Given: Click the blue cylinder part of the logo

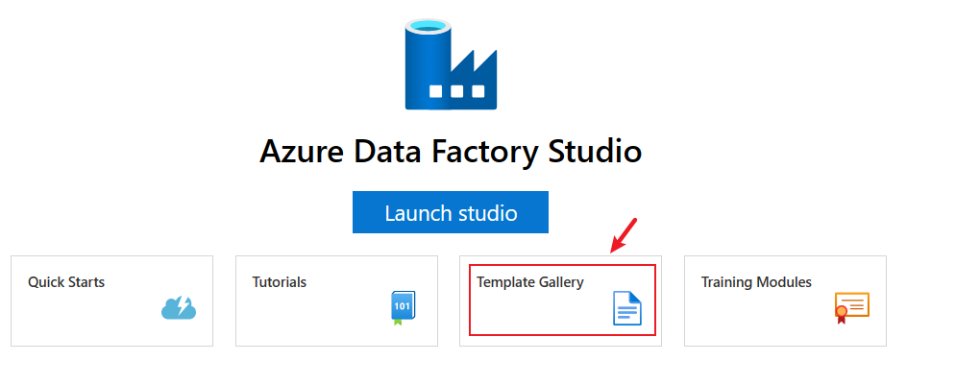Looking at the screenshot, I should (428, 62).
